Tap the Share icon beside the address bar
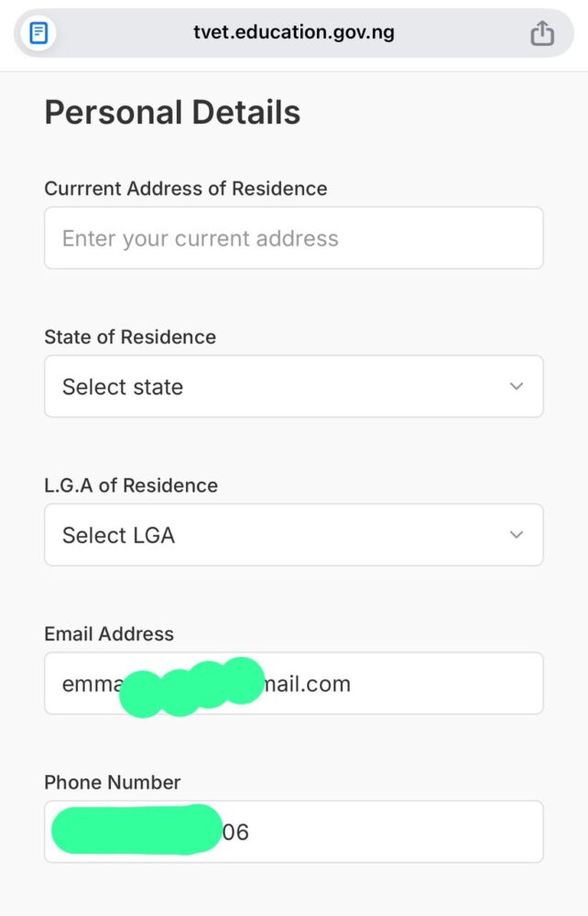The image size is (588, 916). coord(542,32)
